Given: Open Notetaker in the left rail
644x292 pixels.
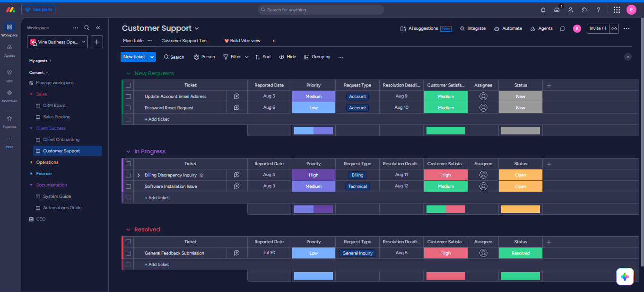Looking at the screenshot, I should pyautogui.click(x=9, y=96).
